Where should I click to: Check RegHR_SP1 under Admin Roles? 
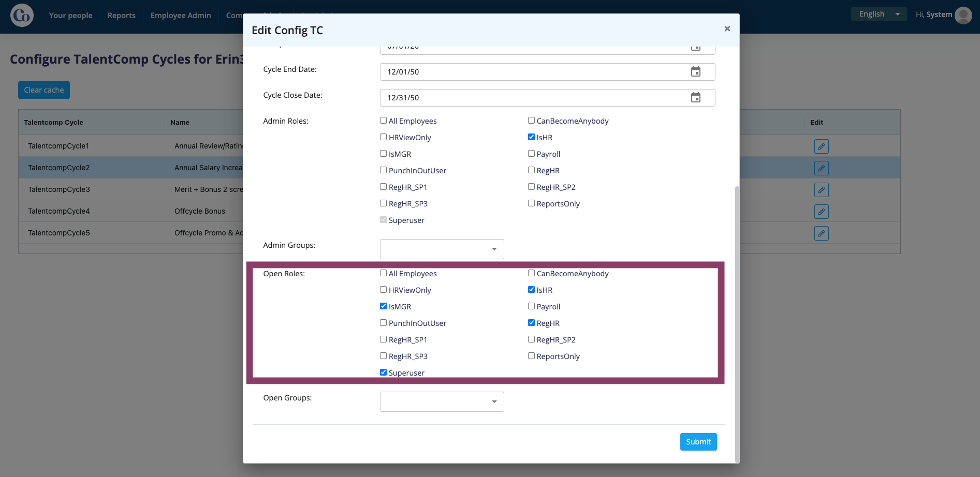pos(383,187)
